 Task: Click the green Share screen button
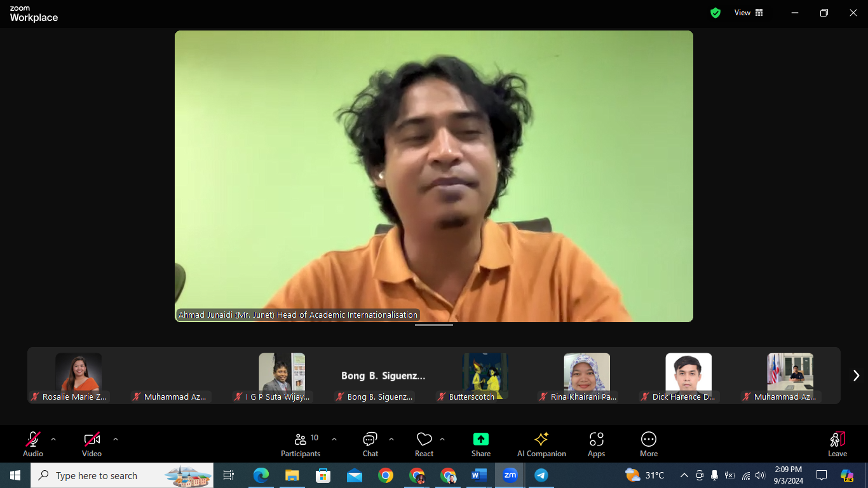tap(481, 444)
